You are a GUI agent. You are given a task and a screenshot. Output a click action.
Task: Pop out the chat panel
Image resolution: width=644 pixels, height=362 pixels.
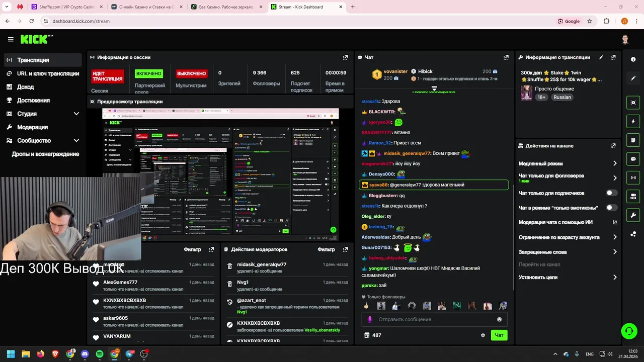point(506,57)
